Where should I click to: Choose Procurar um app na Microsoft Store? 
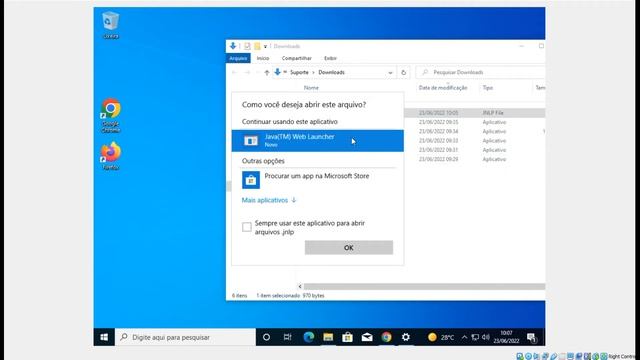point(317,176)
